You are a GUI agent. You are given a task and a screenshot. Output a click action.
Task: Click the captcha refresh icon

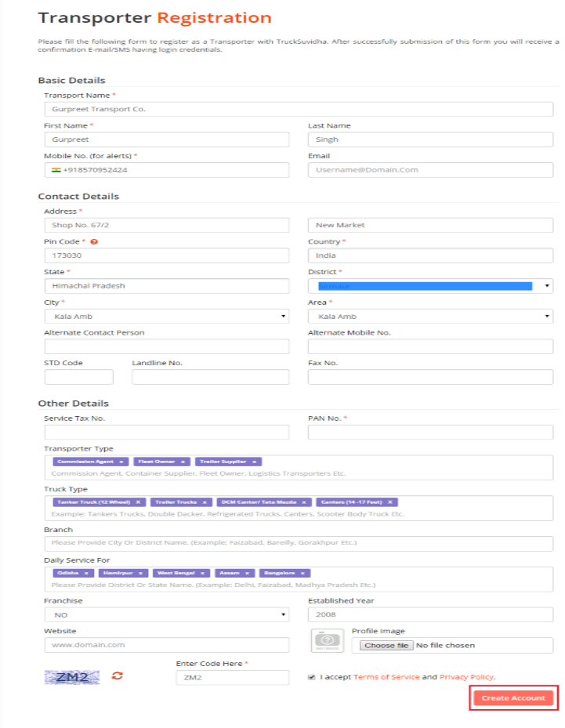[118, 675]
